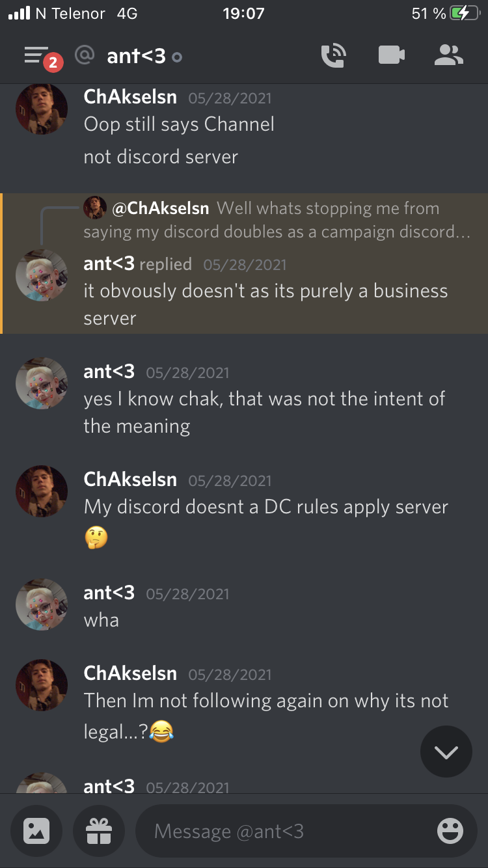
Task: Open the replied-to @ChAkselsn message preview
Action: [x=278, y=220]
